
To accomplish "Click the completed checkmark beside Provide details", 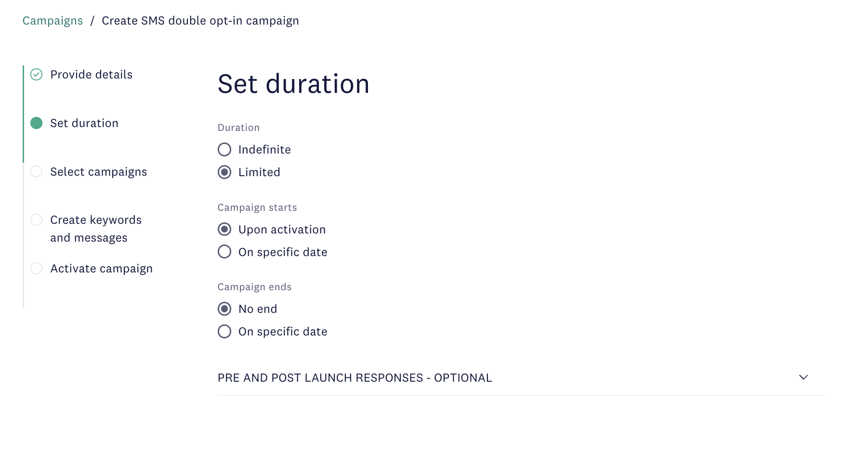I will [36, 74].
